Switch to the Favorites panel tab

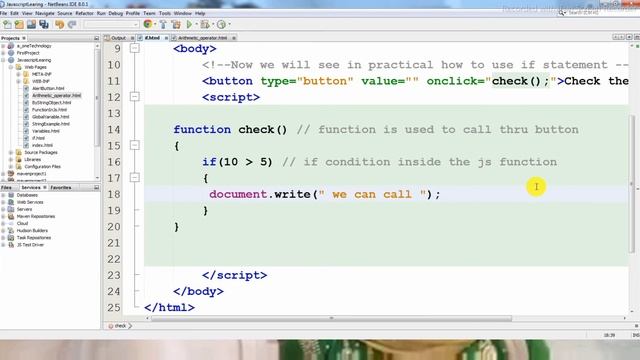click(x=61, y=188)
